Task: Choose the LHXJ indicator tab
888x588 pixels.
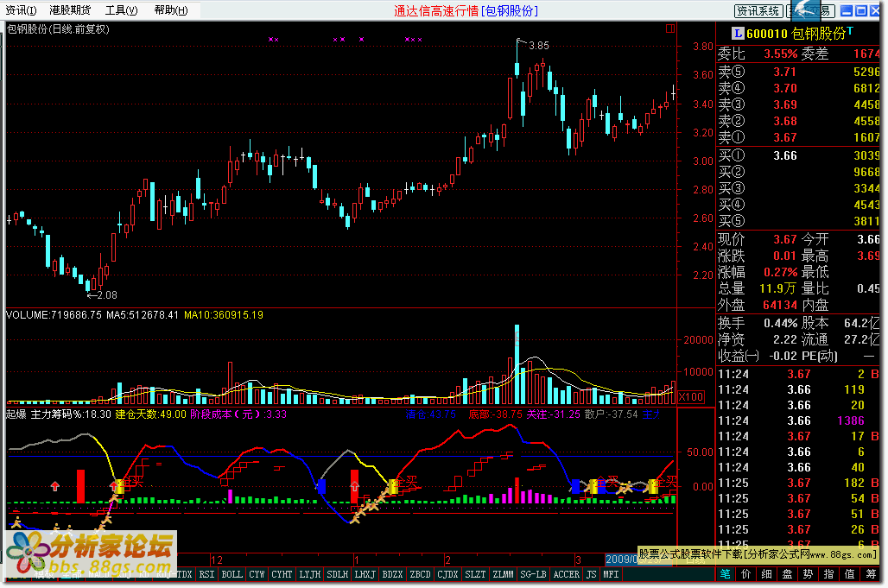Action: tap(365, 574)
